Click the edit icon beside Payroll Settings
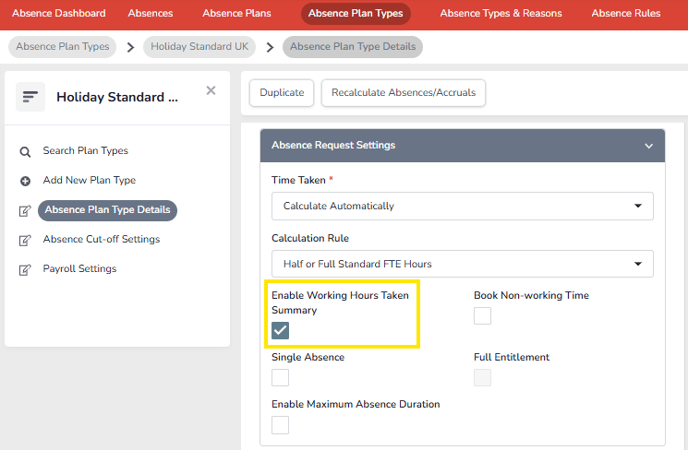 [x=25, y=269]
